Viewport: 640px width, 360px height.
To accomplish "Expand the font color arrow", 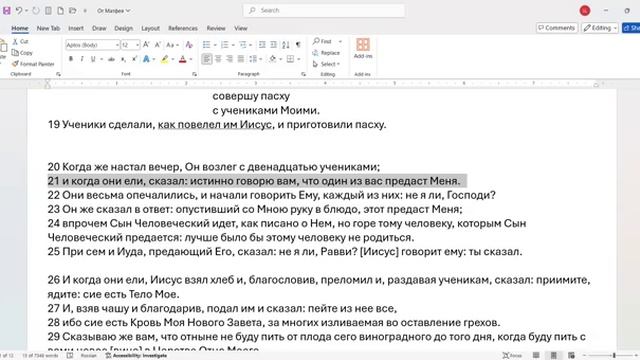I will [191, 60].
